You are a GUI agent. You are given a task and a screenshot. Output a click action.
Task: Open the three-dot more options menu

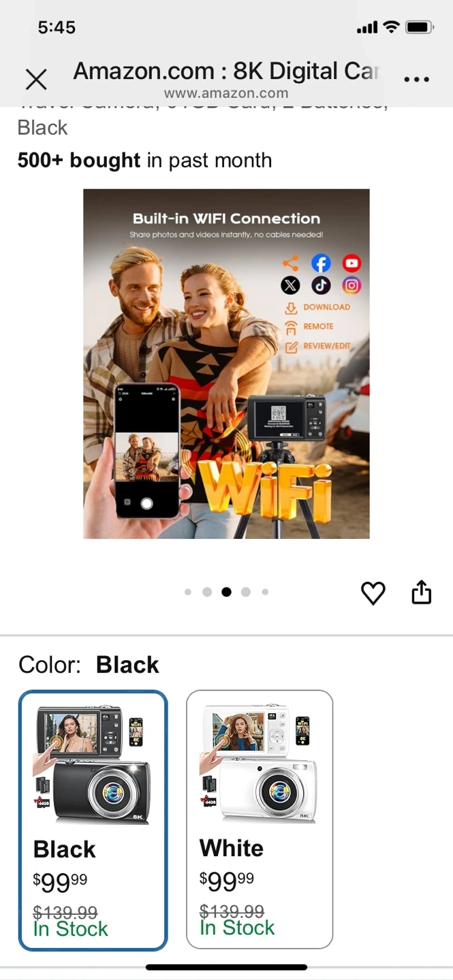416,80
